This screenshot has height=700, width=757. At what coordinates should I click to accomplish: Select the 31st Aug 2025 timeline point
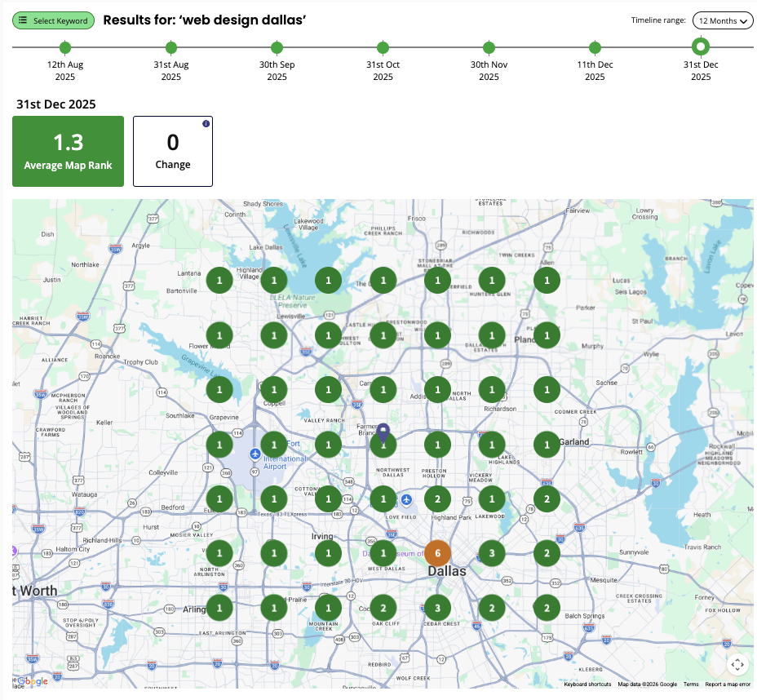click(x=171, y=48)
